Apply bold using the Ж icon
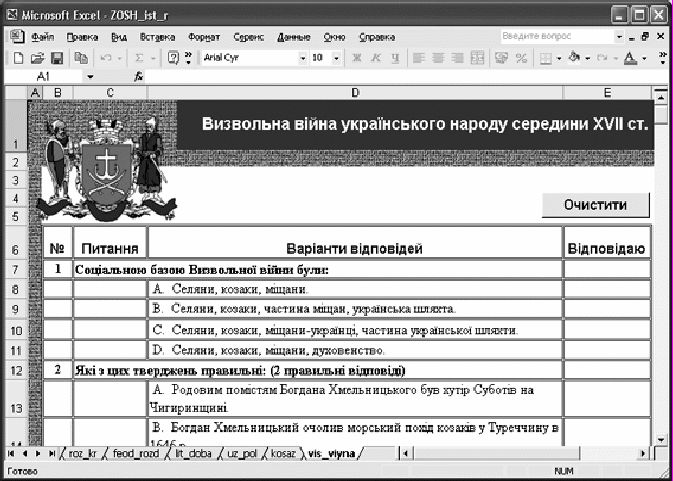 [x=356, y=58]
